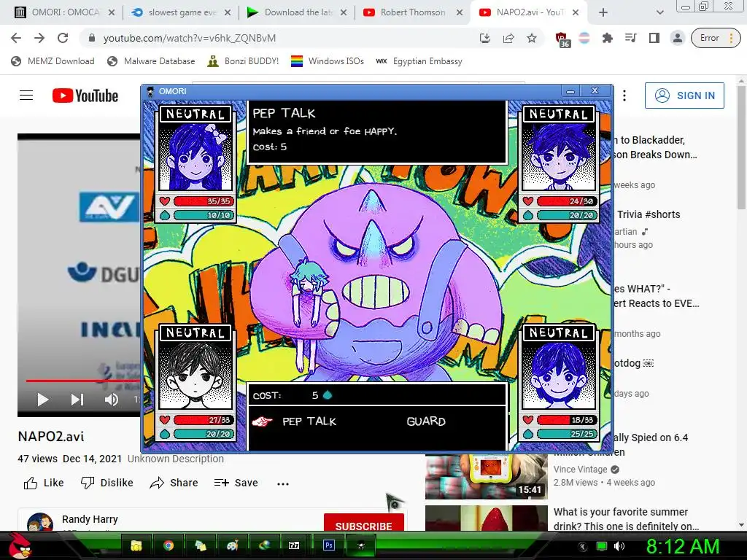Open the download page icon in address bar
747x560 pixels.
pos(485,38)
